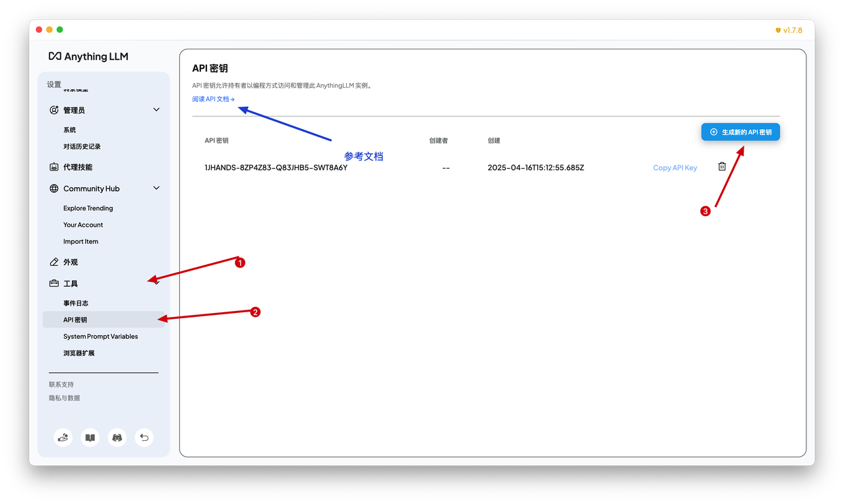Open the 联系支持 link
The height and width of the screenshot is (504, 844).
[x=61, y=384]
